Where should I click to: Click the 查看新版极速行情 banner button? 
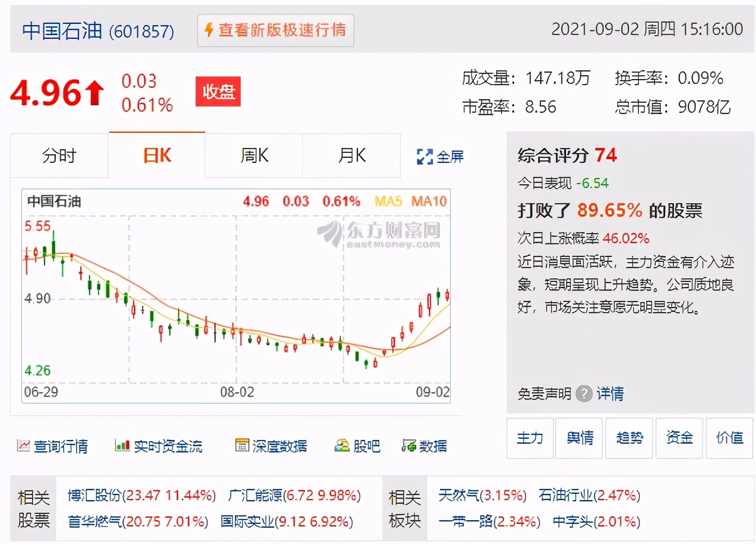(275, 30)
